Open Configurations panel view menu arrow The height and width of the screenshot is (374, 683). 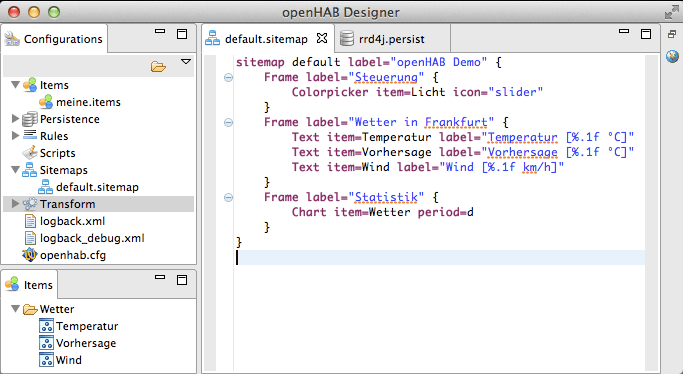186,62
